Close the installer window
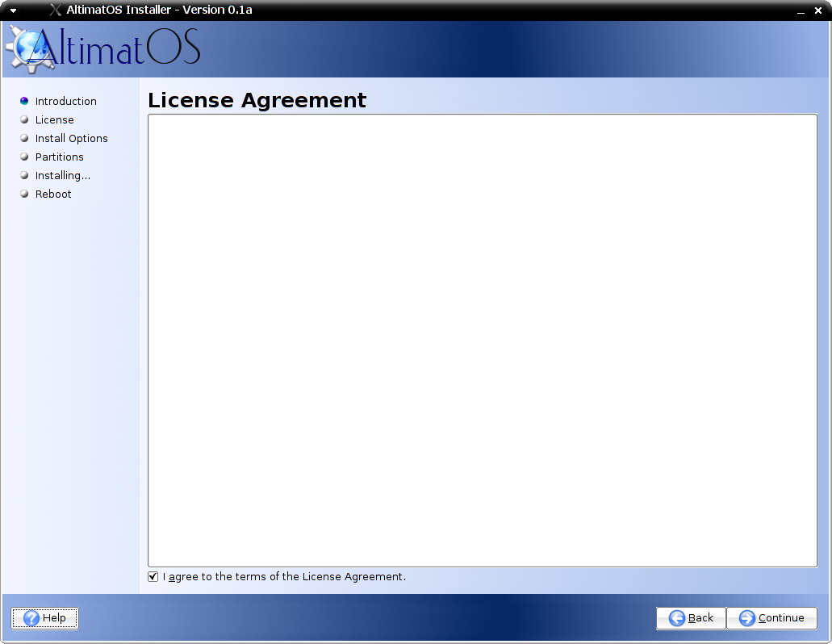This screenshot has height=644, width=832. pyautogui.click(x=818, y=10)
